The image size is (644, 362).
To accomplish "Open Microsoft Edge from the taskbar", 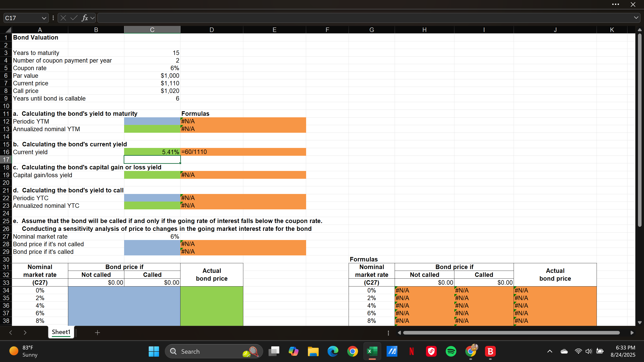I will 333,351.
